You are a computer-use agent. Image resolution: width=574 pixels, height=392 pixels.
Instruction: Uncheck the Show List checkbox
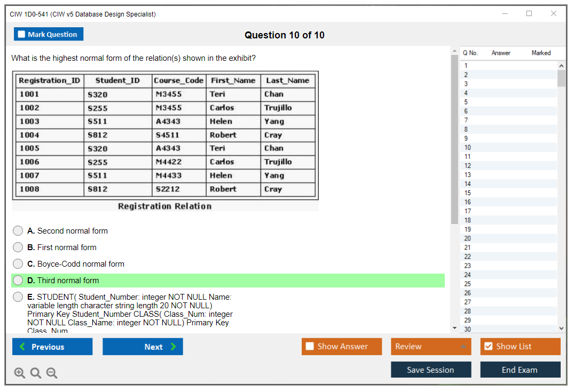point(488,347)
